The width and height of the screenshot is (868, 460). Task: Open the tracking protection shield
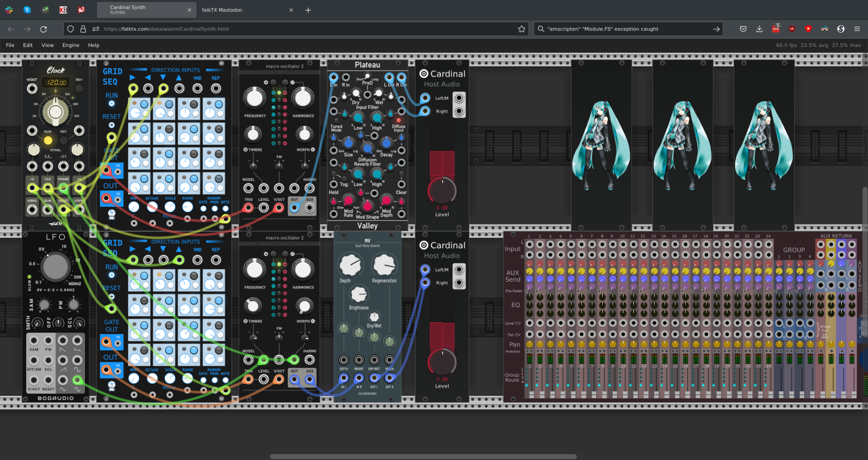click(x=71, y=29)
